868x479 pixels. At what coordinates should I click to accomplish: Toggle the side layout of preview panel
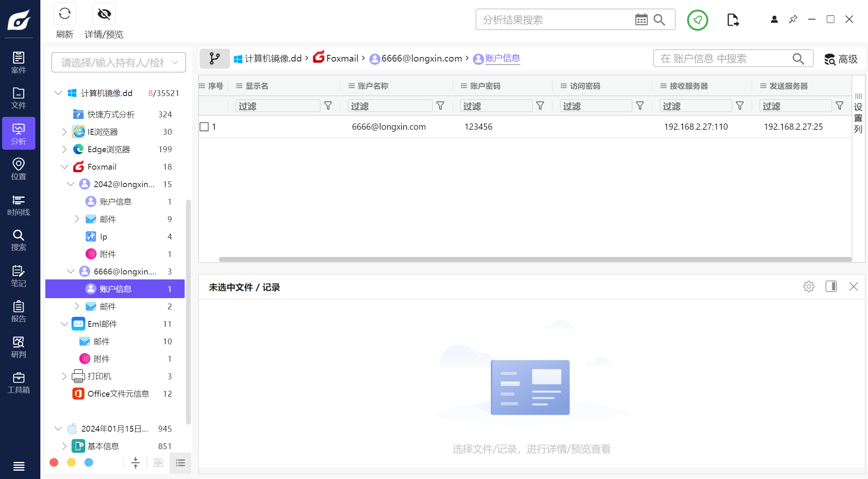(831, 286)
